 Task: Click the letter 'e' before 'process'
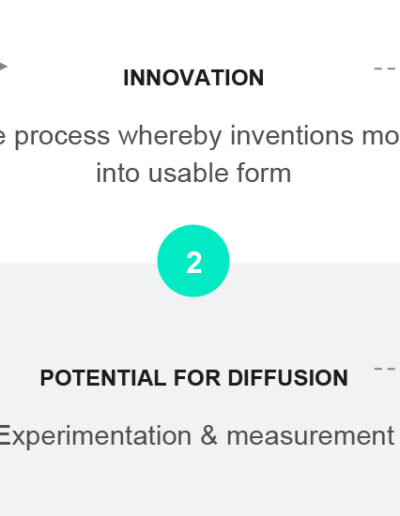[x=3, y=138]
